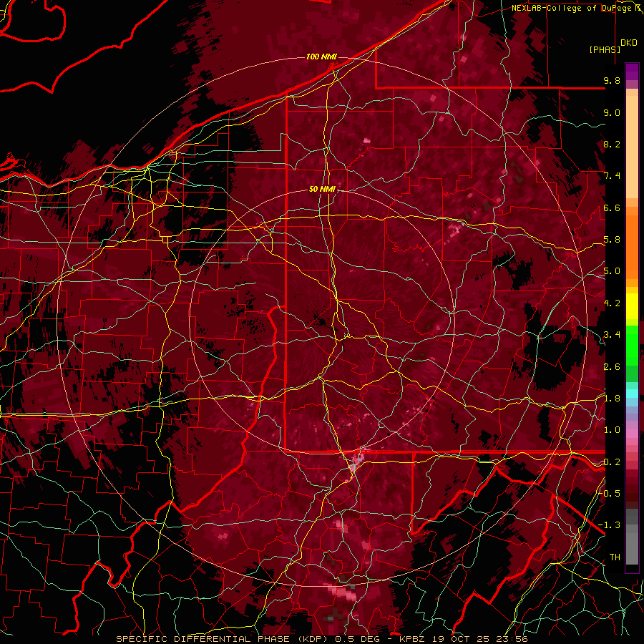Click the "23:56" timestamp text

click(513, 639)
